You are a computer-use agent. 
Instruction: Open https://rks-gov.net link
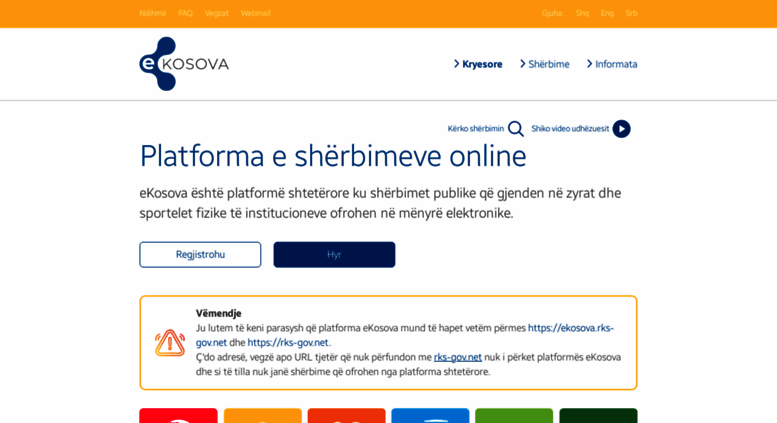pyautogui.click(x=288, y=342)
